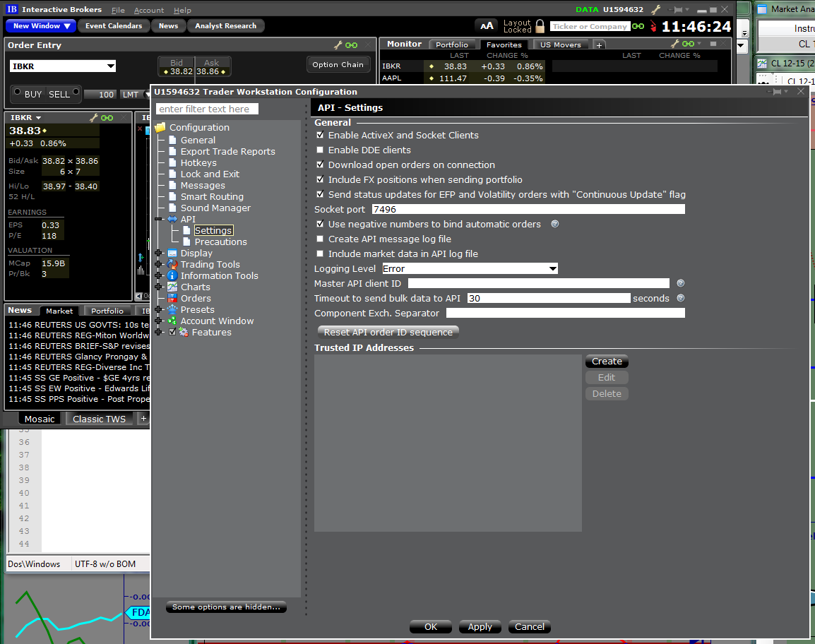Click the IB logo in title bar
Image resolution: width=815 pixels, height=644 pixels.
click(12, 9)
